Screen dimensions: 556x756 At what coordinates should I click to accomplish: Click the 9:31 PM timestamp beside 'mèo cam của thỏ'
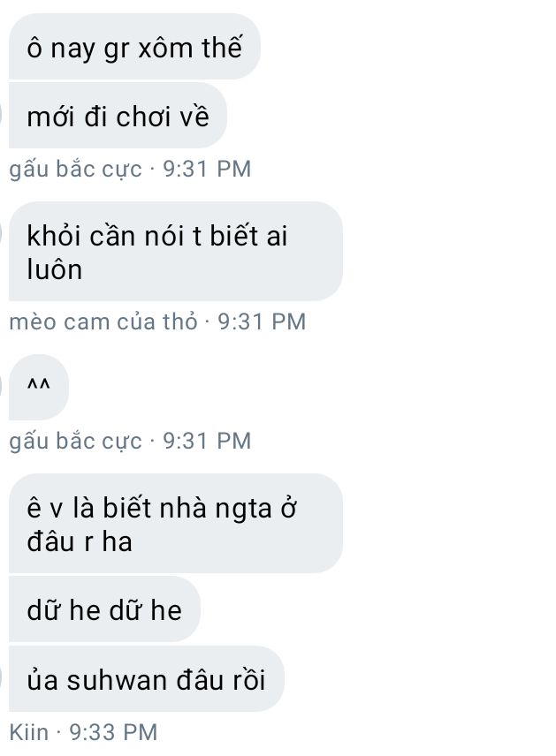point(262,321)
